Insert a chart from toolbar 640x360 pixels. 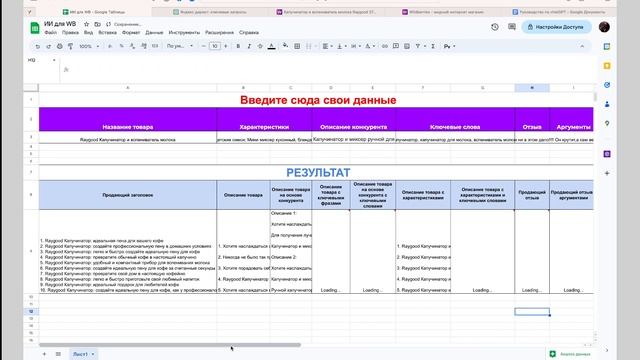tap(407, 47)
